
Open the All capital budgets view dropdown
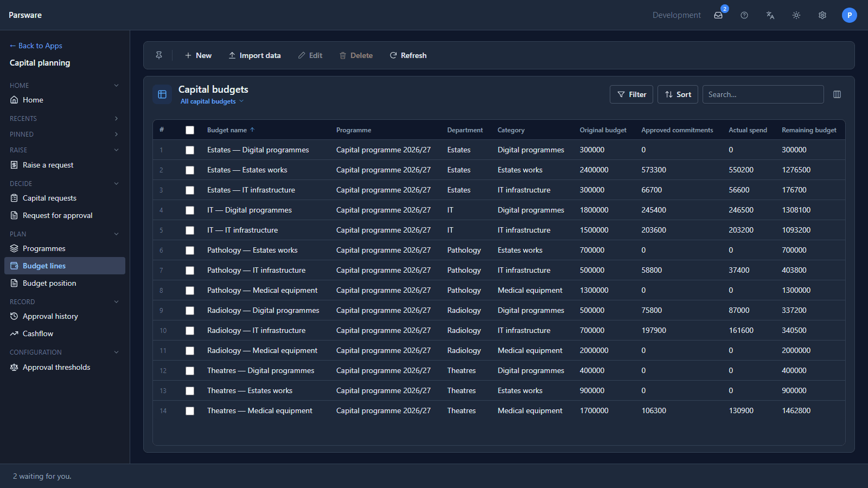[212, 101]
